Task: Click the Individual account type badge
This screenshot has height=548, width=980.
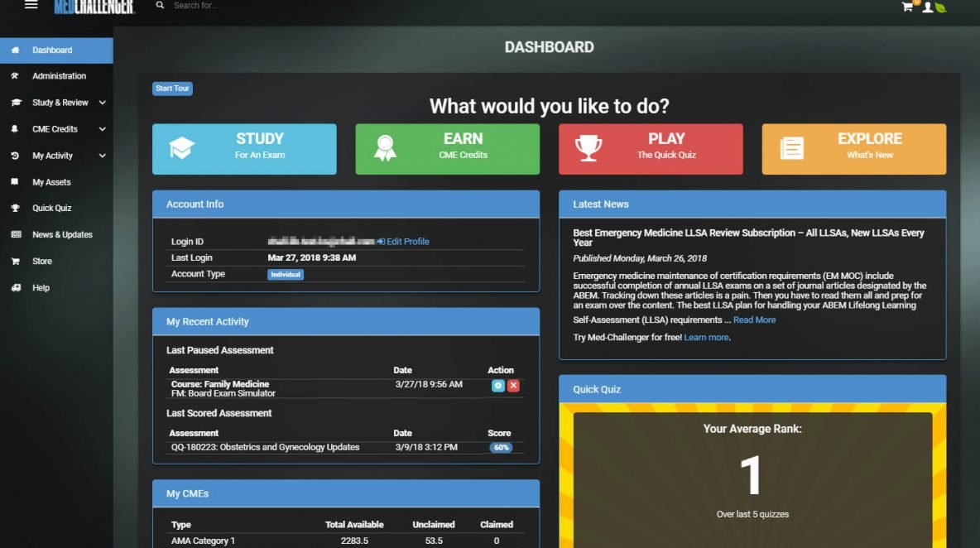Action: coord(286,274)
